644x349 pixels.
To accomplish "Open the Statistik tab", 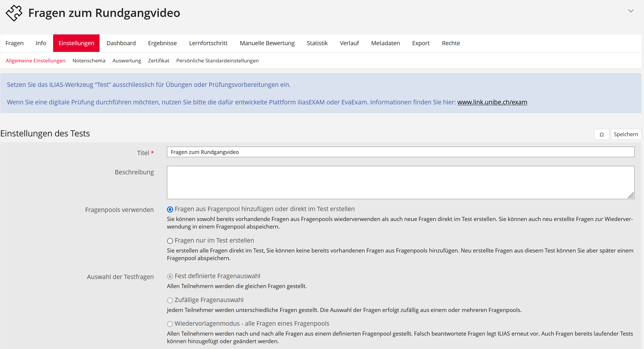I will tap(317, 43).
